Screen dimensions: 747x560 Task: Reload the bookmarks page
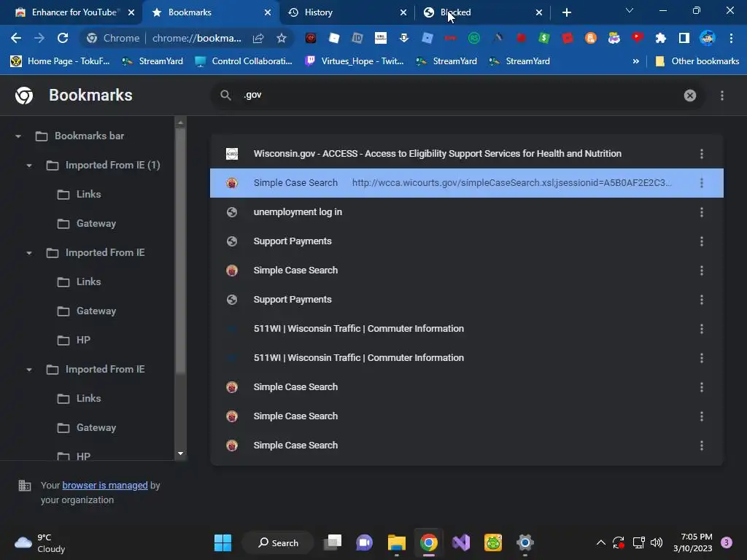pyautogui.click(x=63, y=38)
